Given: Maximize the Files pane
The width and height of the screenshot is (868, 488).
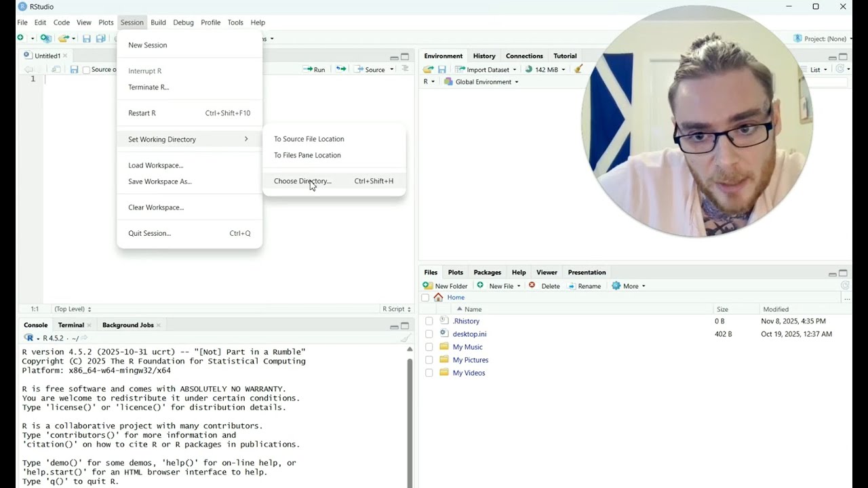Looking at the screenshot, I should coord(843,273).
